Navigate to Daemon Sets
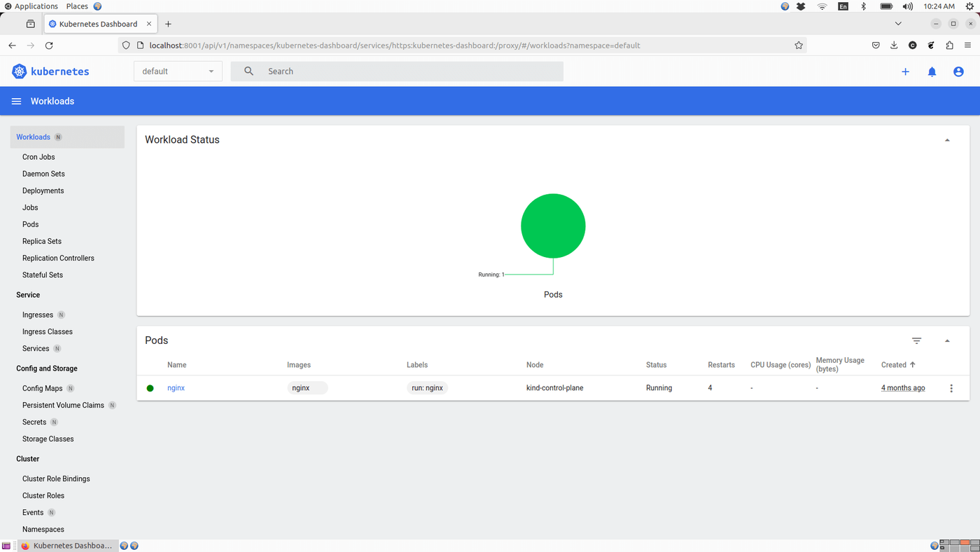980x552 pixels. point(43,174)
